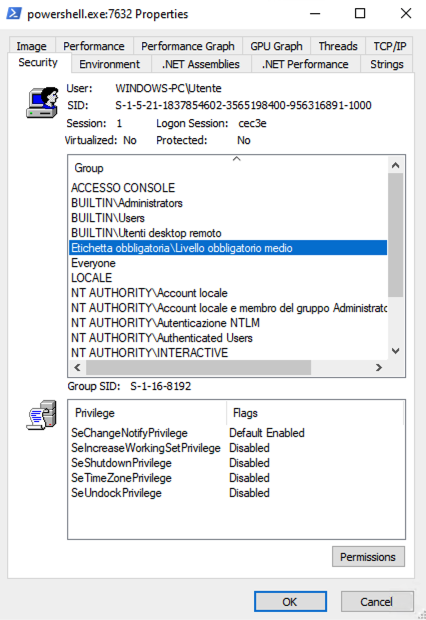
Task: Click the Permissions button
Action: (x=368, y=557)
